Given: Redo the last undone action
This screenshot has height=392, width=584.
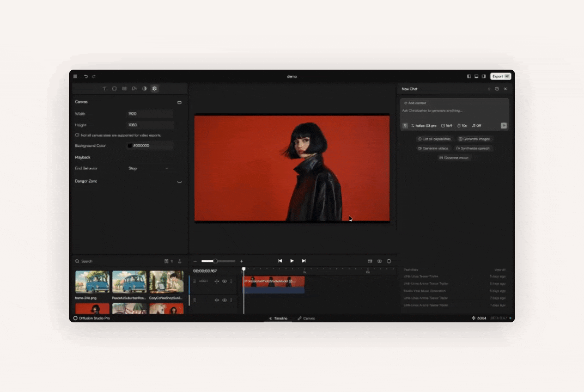Looking at the screenshot, I should (94, 76).
